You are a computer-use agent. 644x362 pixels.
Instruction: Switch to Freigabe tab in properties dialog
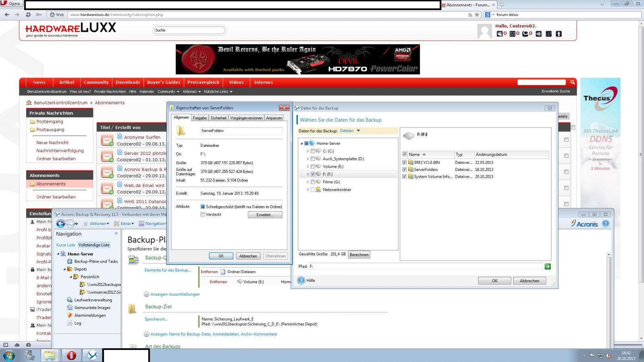click(200, 118)
